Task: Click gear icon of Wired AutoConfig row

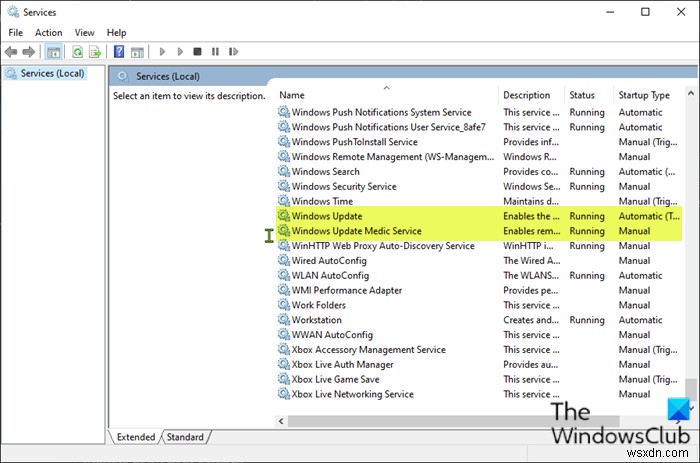Action: [284, 260]
